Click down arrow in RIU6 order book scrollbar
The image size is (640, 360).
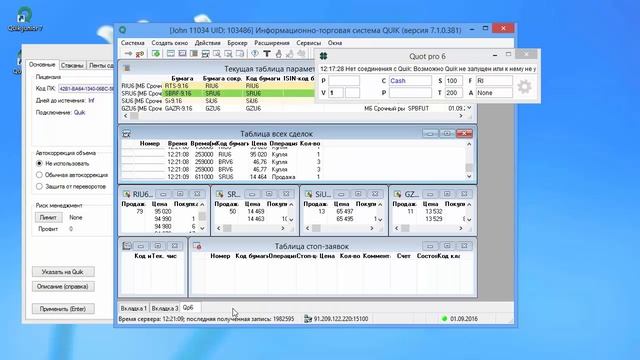[x=202, y=228]
